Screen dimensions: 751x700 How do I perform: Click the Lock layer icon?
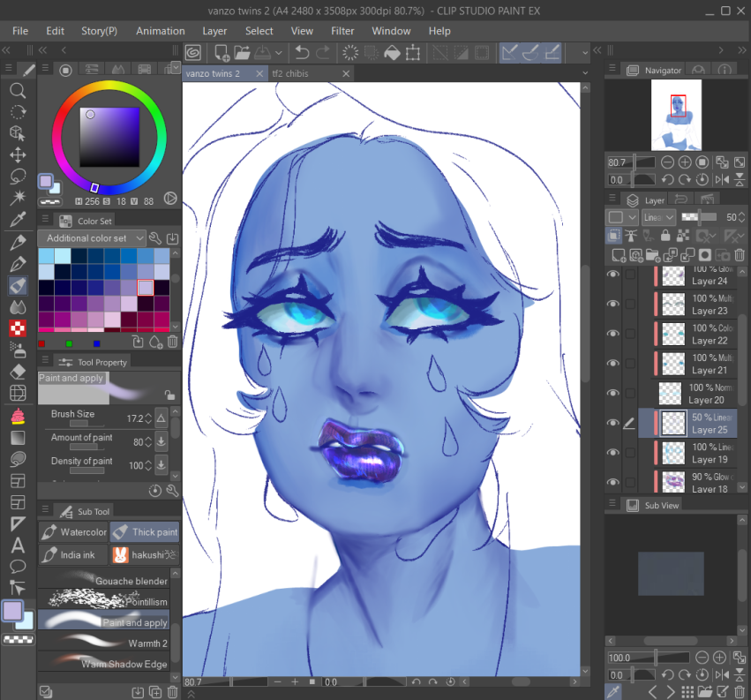666,235
